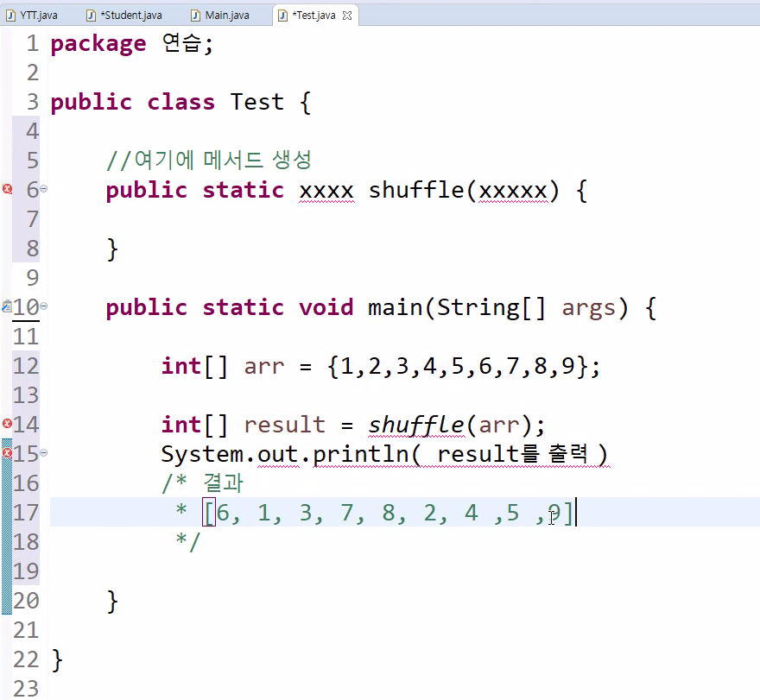Image resolution: width=760 pixels, height=700 pixels.
Task: Switch to the *Student.java tab
Action: pyautogui.click(x=124, y=15)
